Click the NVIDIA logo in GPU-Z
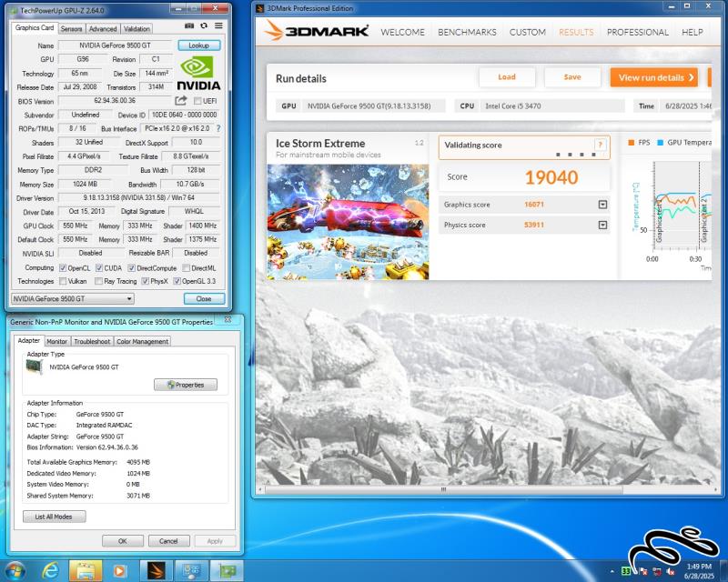 198,74
